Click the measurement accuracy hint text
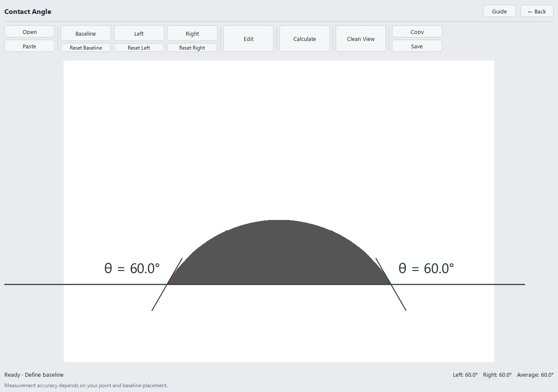The image size is (558, 392). click(x=86, y=385)
